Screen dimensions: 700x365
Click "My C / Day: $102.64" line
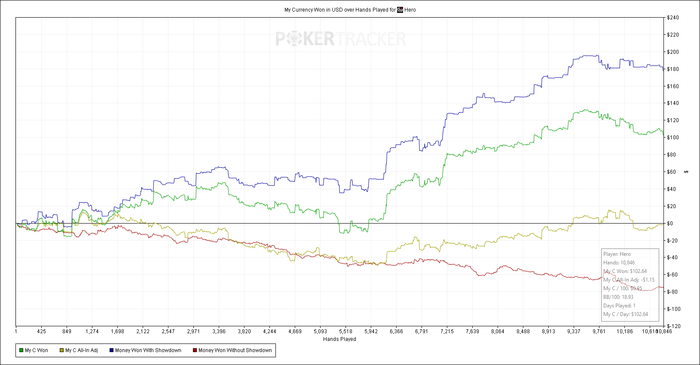pyautogui.click(x=626, y=314)
